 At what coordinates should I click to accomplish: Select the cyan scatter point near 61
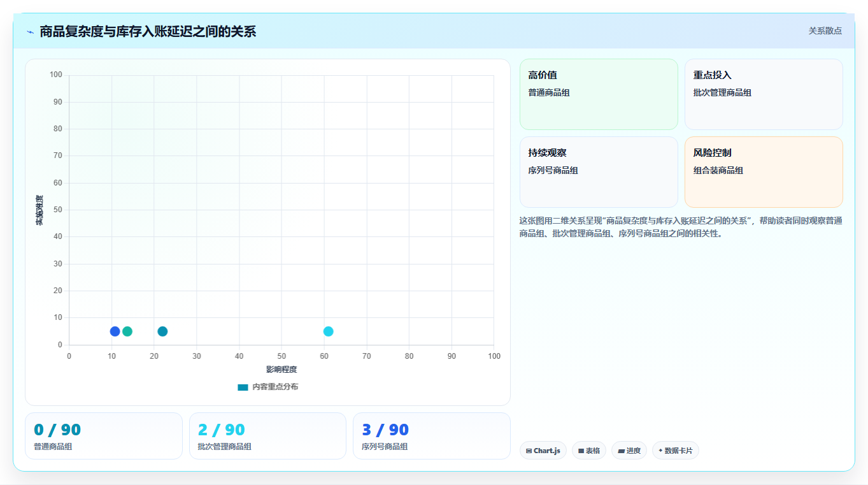(328, 331)
